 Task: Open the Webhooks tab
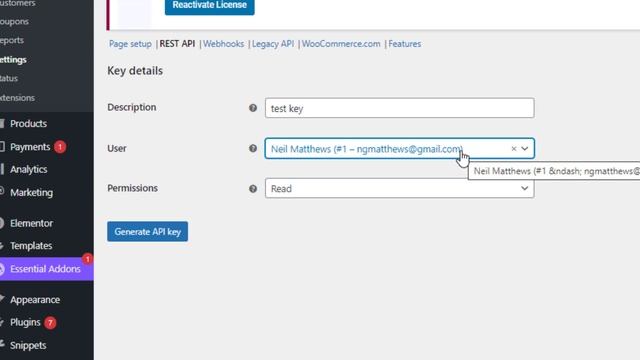point(223,44)
